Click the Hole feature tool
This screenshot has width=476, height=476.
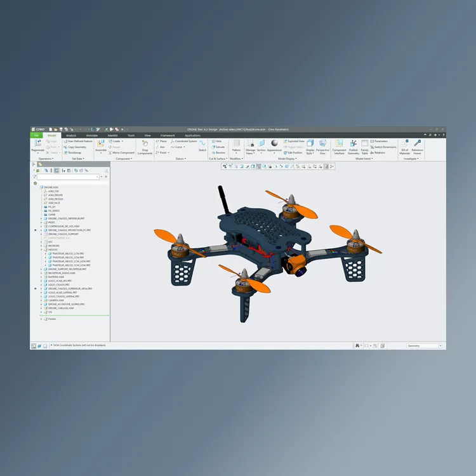click(217, 141)
